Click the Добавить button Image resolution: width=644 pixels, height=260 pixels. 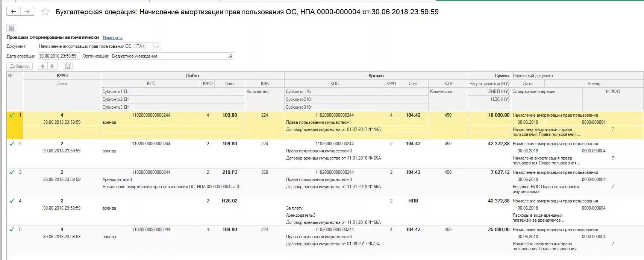[20, 66]
